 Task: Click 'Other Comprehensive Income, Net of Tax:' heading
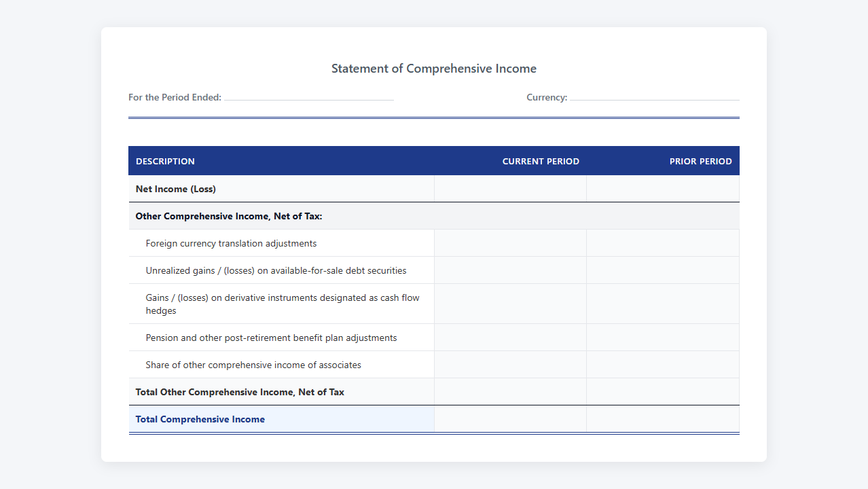229,216
